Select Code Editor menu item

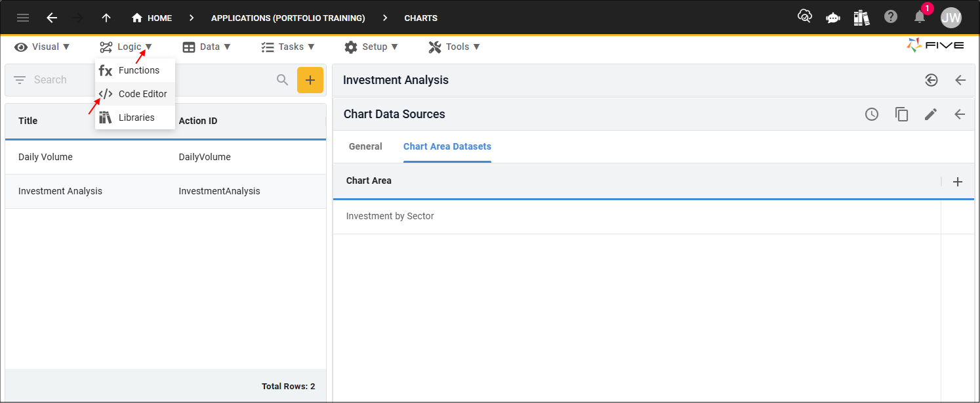coord(135,94)
